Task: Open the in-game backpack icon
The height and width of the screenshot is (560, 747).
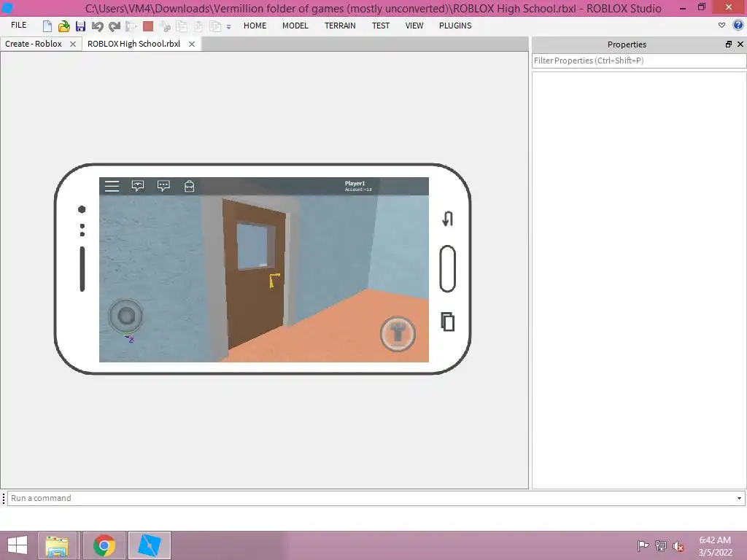Action: 189,186
